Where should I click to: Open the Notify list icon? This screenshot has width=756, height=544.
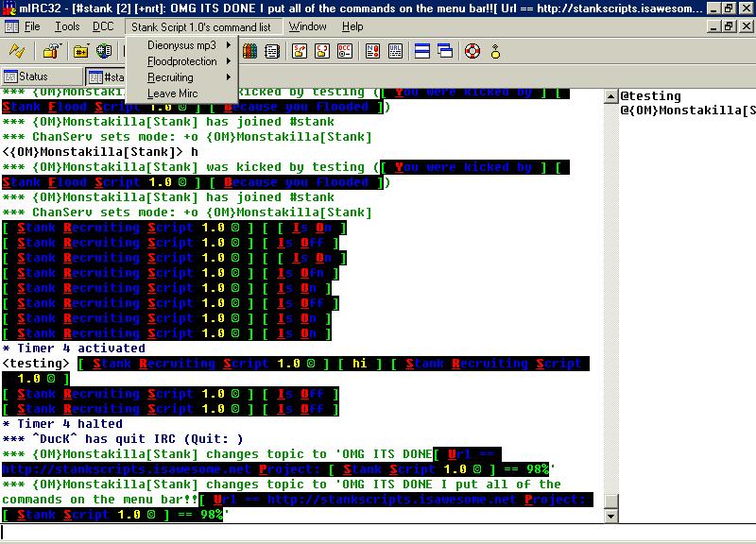point(372,51)
